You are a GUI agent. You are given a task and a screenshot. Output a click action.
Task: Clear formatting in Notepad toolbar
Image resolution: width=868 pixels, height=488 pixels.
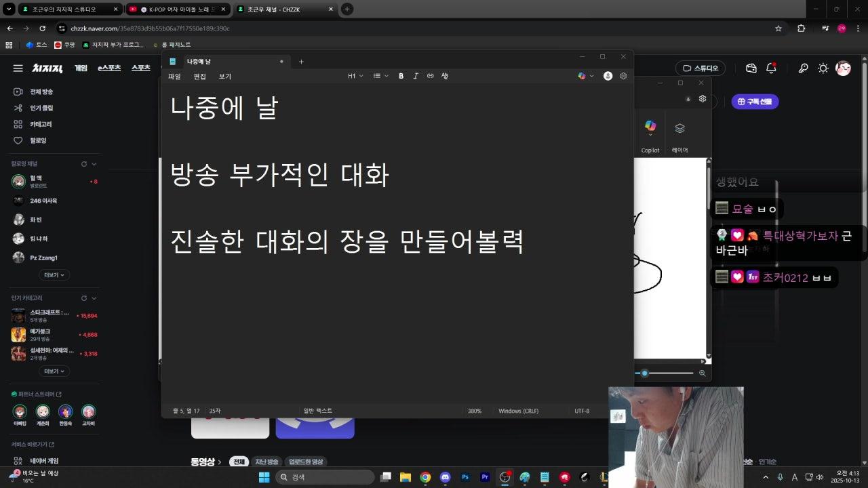445,76
